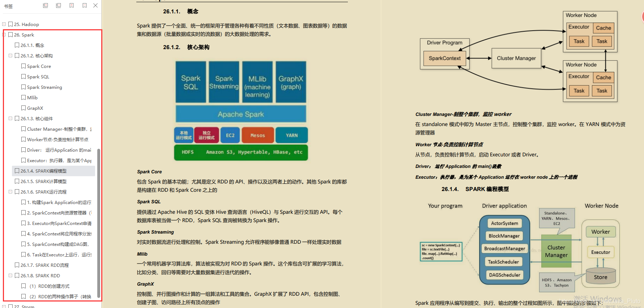The height and width of the screenshot is (308, 644).
Task: Expand the 25. Hadoop bookmark node
Action: tap(4, 24)
